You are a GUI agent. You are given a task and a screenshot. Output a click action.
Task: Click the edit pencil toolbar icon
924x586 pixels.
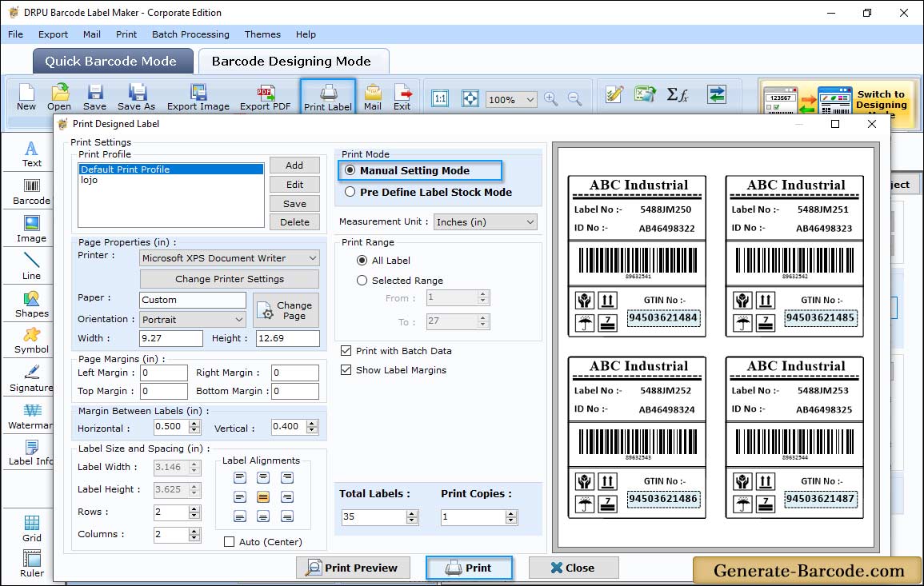click(x=614, y=94)
